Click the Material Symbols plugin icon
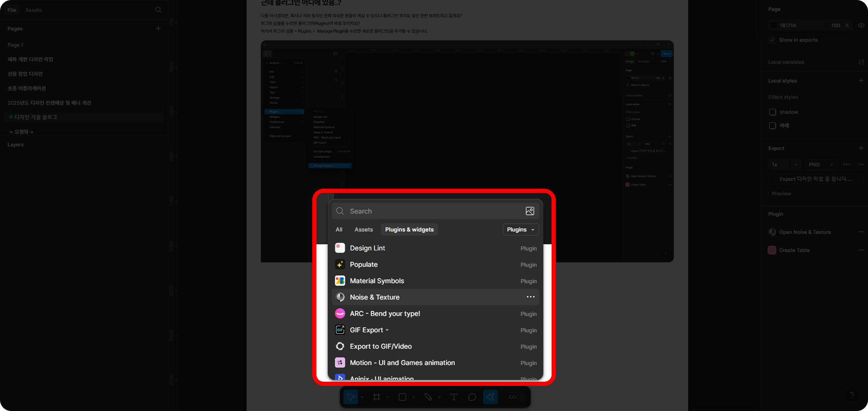Viewport: 868px width, 411px height. tap(340, 281)
